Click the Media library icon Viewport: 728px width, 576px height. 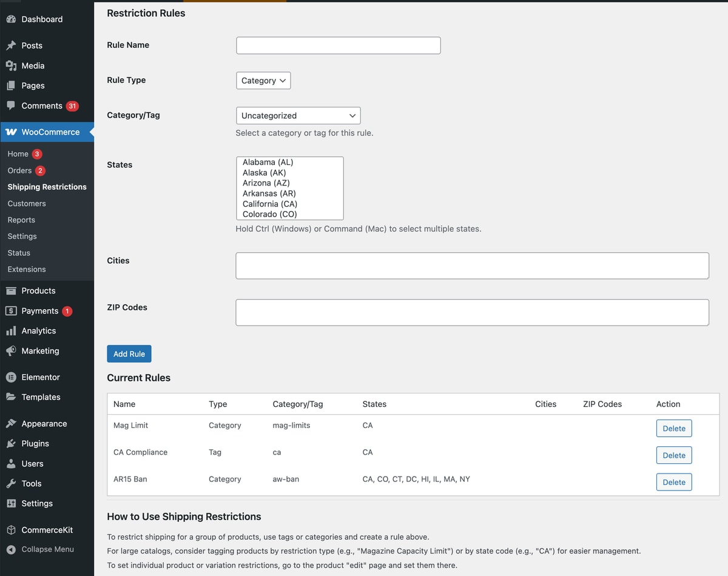(x=11, y=65)
